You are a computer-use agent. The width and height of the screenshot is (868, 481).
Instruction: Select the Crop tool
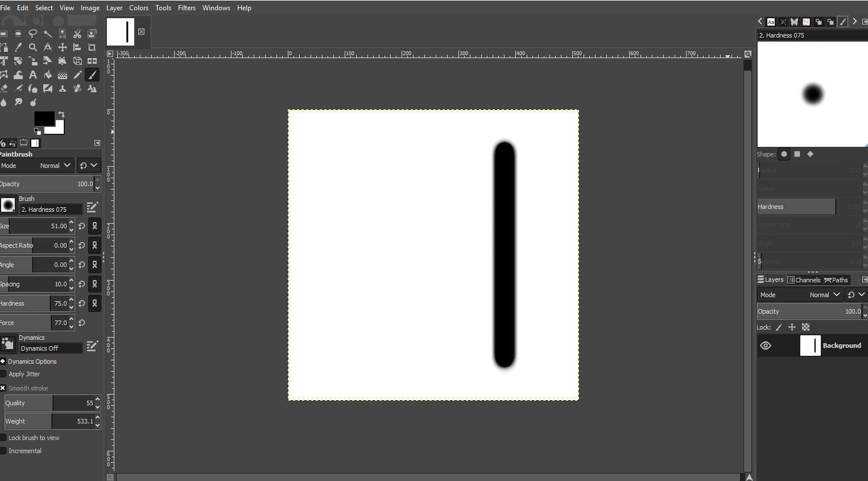(x=92, y=47)
